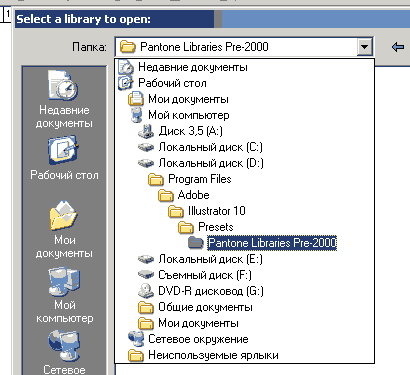
Task: Select Съемный диск (F:)
Action: pyautogui.click(x=244, y=275)
